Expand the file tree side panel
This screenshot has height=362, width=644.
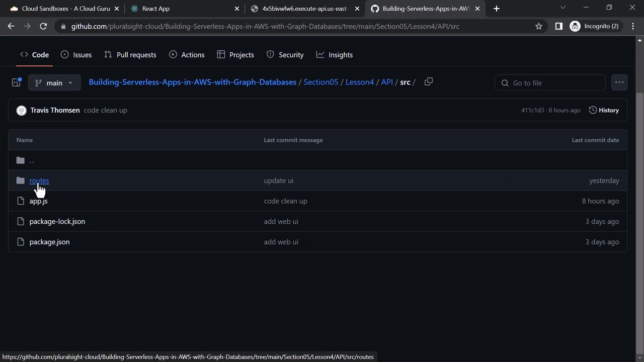click(x=16, y=82)
